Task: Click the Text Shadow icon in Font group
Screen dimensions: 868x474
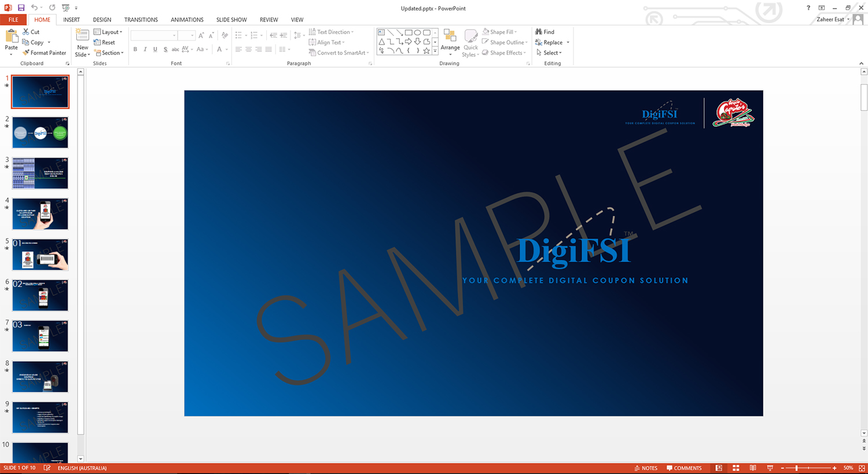Action: 165,49
